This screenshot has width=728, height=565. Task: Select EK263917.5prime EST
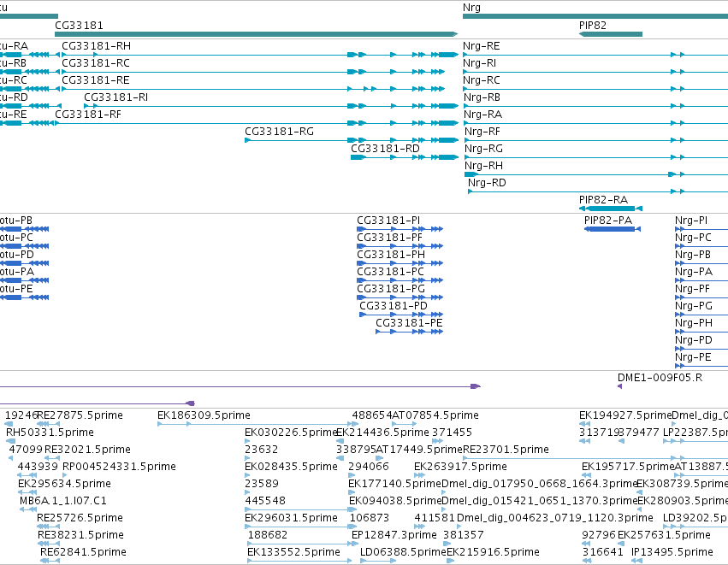point(420,475)
